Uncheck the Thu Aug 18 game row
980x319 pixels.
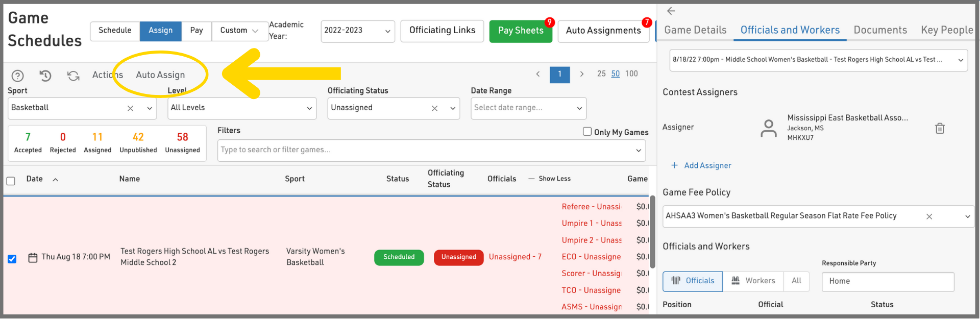pyautogui.click(x=12, y=259)
